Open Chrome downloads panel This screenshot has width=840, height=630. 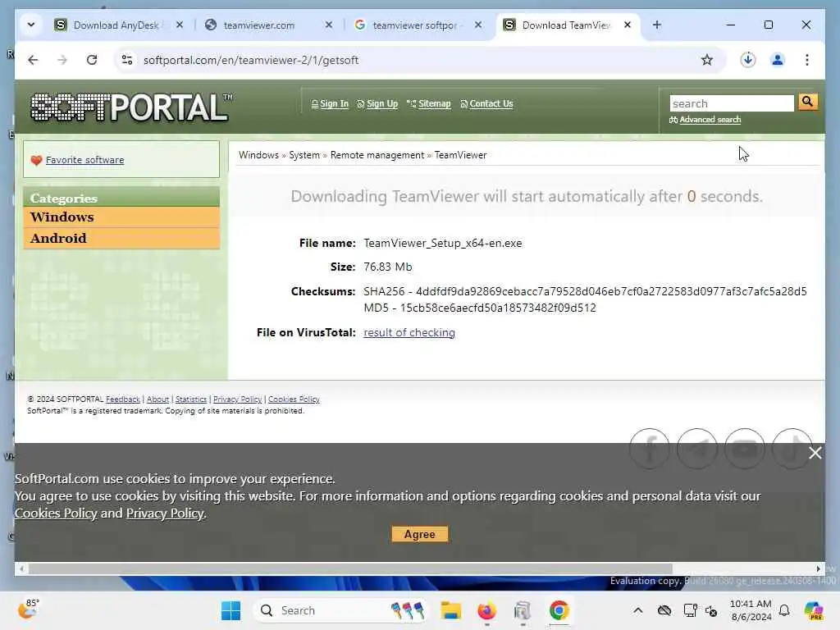(748, 60)
